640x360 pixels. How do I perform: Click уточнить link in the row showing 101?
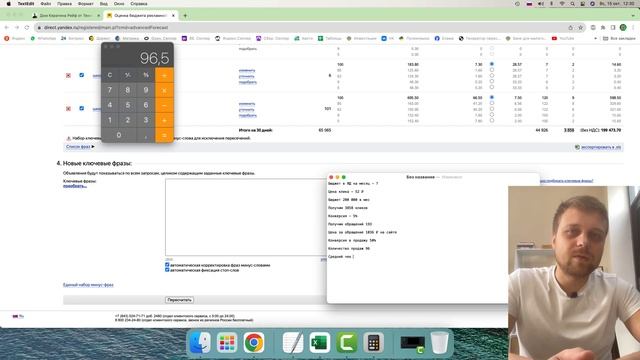coord(247,110)
